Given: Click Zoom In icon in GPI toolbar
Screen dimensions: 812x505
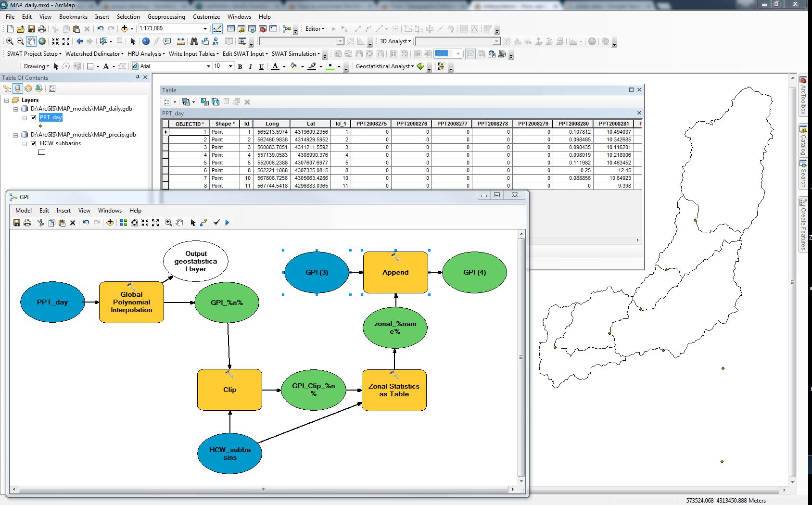Looking at the screenshot, I should click(x=168, y=223).
